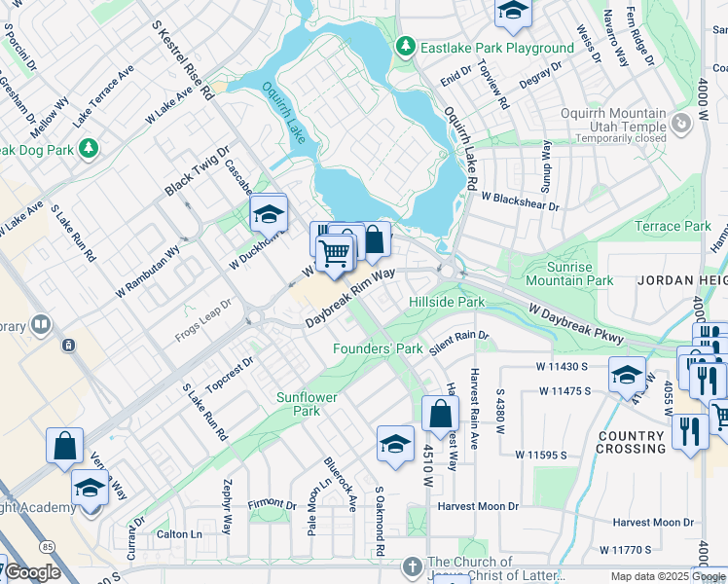The image size is (728, 584).
Task: Open the library marker icon
Action: [x=41, y=324]
